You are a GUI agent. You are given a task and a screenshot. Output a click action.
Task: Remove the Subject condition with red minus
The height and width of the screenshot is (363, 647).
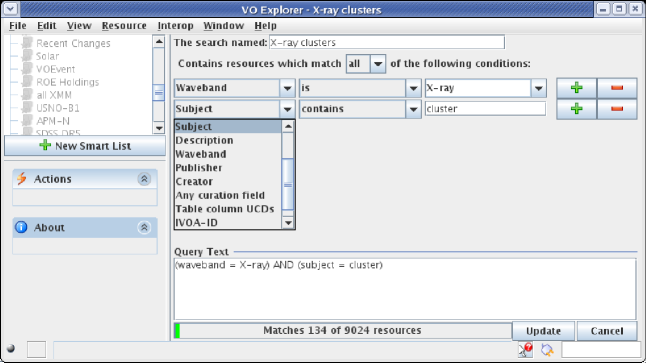pos(617,109)
